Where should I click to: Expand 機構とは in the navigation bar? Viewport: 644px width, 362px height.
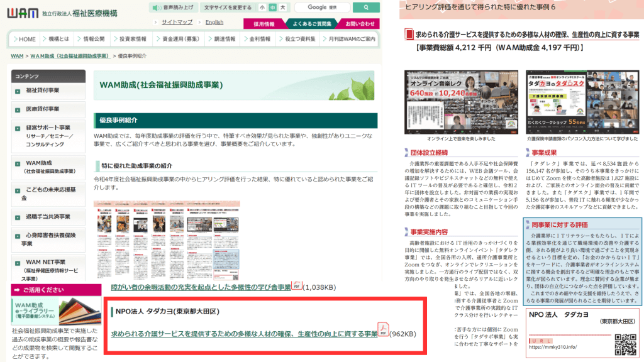click(x=58, y=39)
